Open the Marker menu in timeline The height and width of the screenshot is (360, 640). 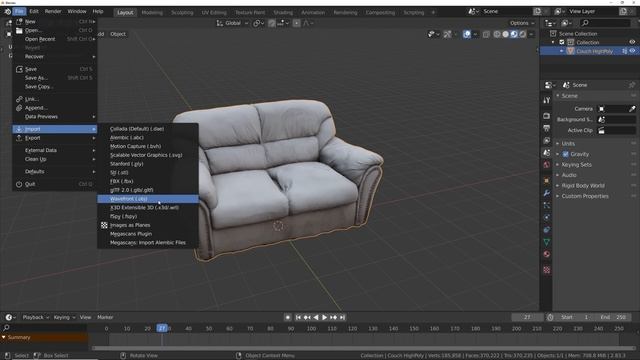pyautogui.click(x=105, y=317)
